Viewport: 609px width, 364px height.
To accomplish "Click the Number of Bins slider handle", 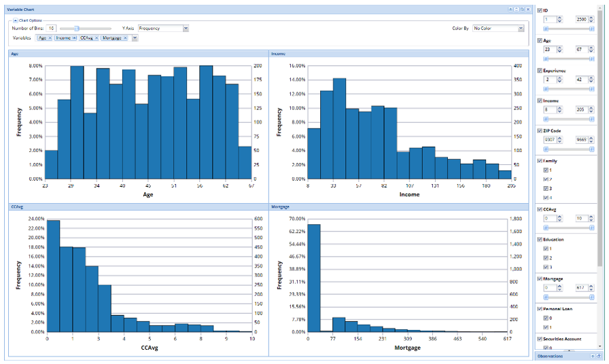I will click(x=76, y=29).
